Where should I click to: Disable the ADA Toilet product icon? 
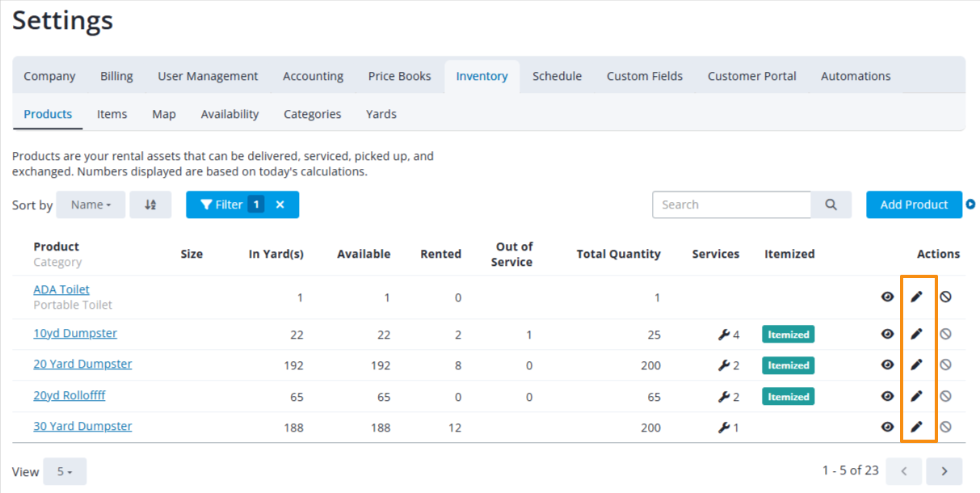click(x=945, y=297)
